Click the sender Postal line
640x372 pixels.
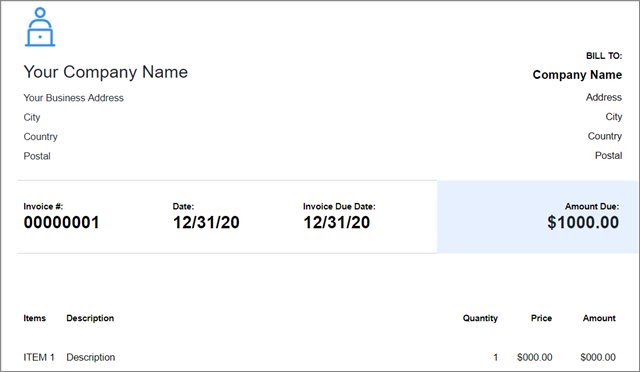click(37, 156)
